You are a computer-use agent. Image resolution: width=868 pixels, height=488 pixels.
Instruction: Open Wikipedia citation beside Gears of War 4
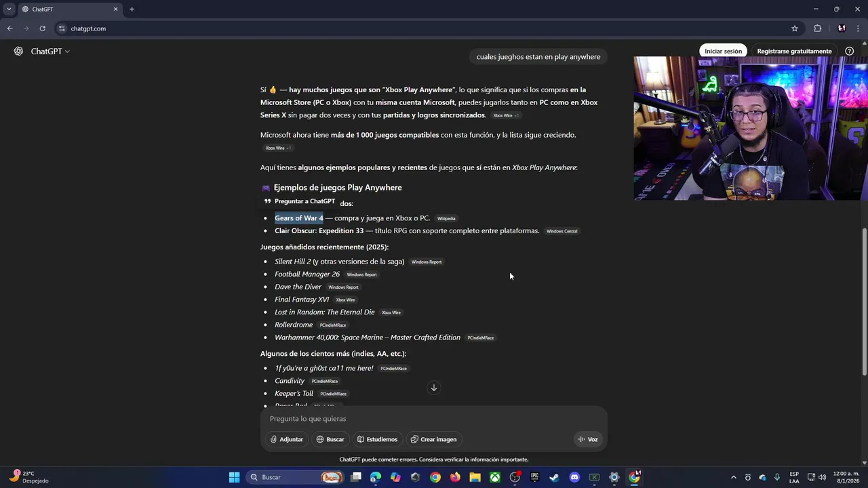click(x=446, y=219)
